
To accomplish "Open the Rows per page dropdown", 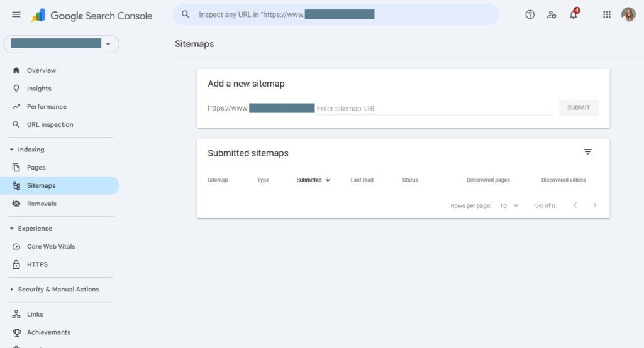I will [509, 205].
